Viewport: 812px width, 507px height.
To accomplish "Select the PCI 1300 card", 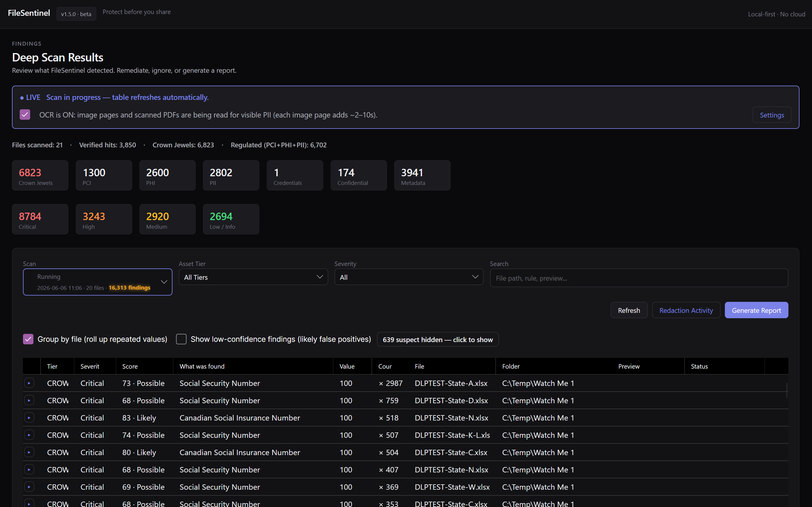I will (104, 175).
